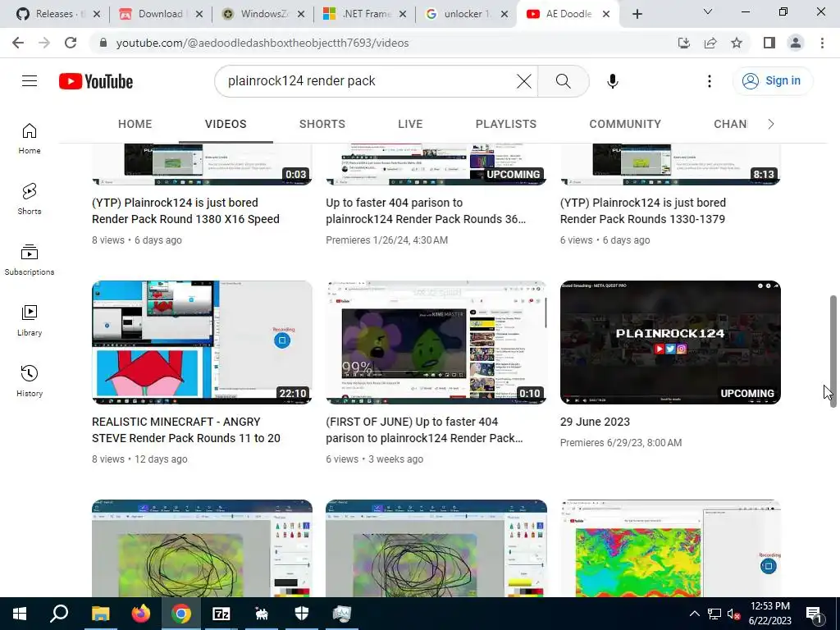Open Subscriptions in sidebar
The width and height of the screenshot is (840, 630).
30,260
